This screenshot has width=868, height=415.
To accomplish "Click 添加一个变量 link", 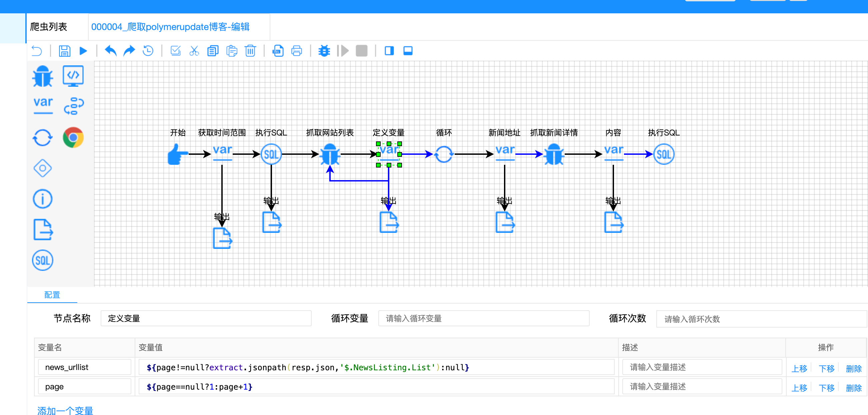I will 65,410.
